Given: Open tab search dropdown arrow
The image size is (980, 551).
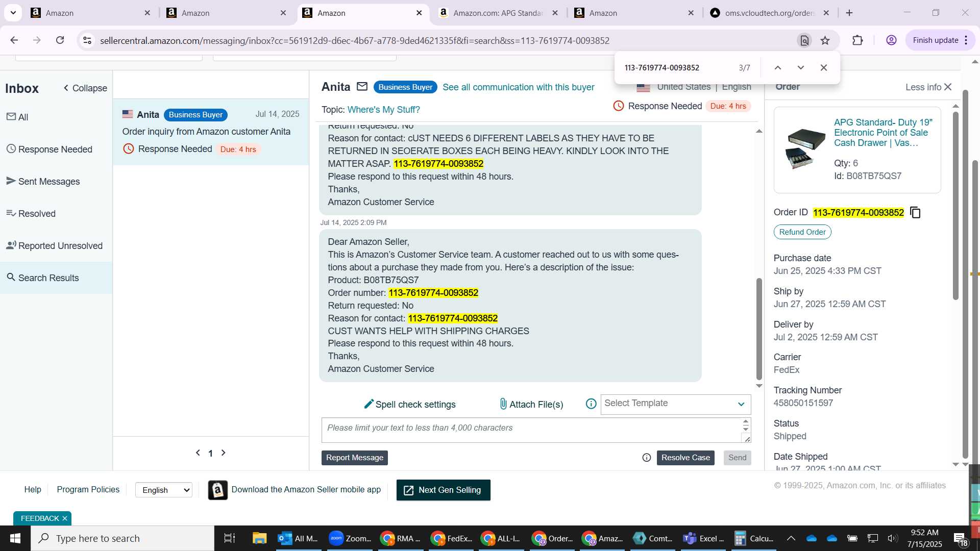Looking at the screenshot, I should pyautogui.click(x=13, y=13).
